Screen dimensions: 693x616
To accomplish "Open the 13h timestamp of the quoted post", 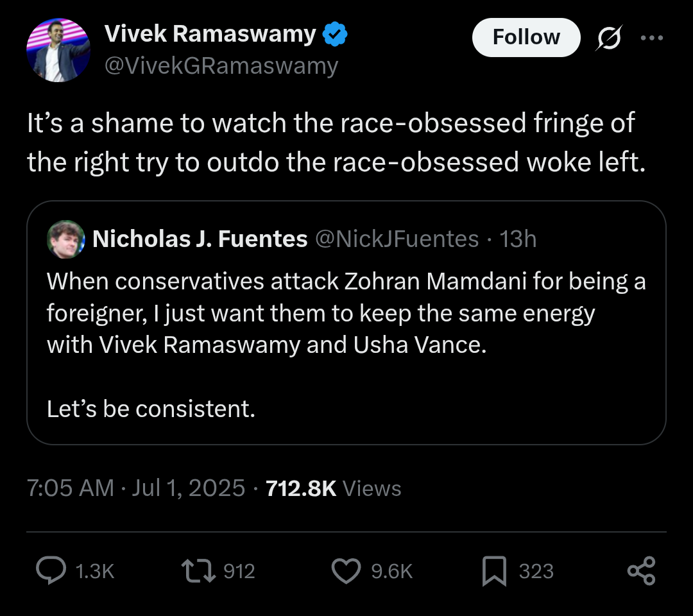I will tap(518, 239).
